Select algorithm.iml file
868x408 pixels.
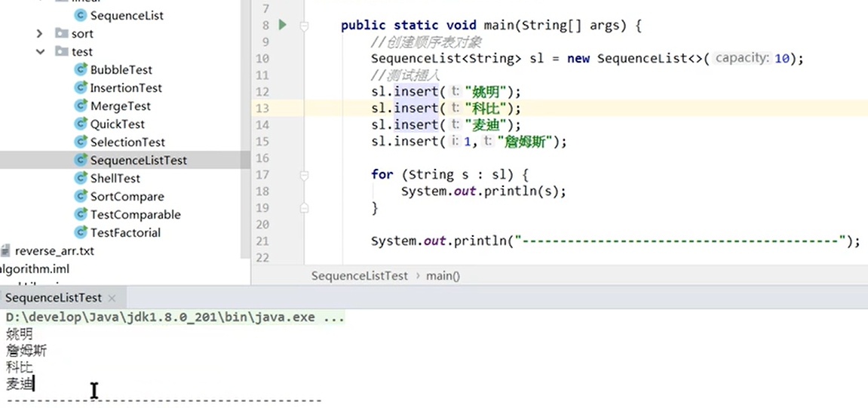[35, 269]
